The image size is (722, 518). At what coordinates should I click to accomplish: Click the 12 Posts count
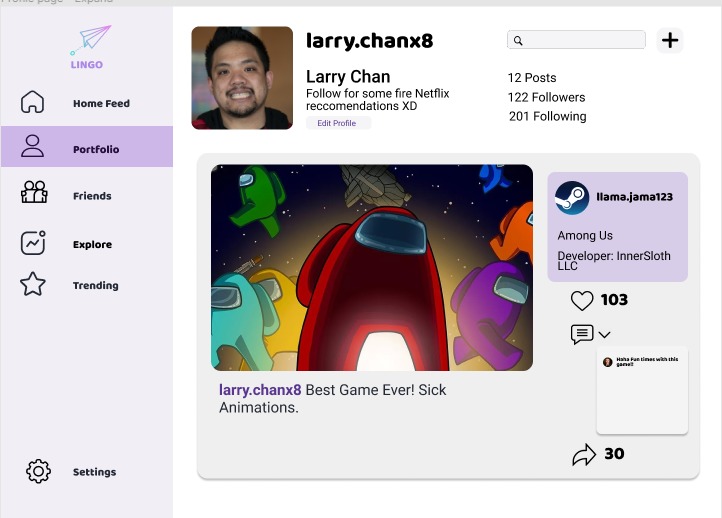click(532, 78)
